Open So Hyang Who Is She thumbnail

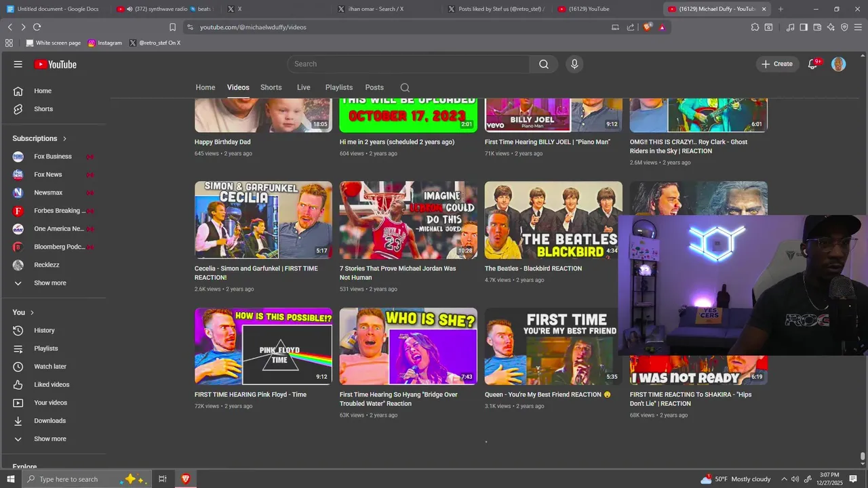click(x=408, y=346)
